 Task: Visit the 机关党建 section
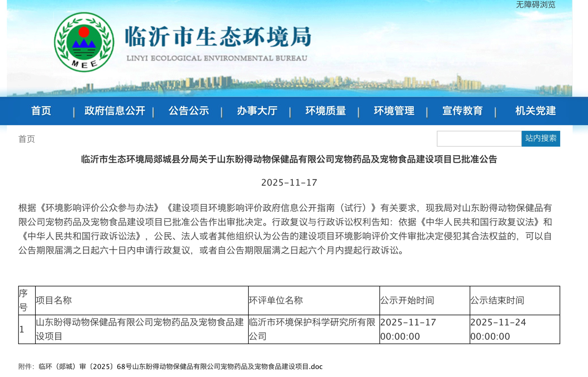(x=535, y=111)
